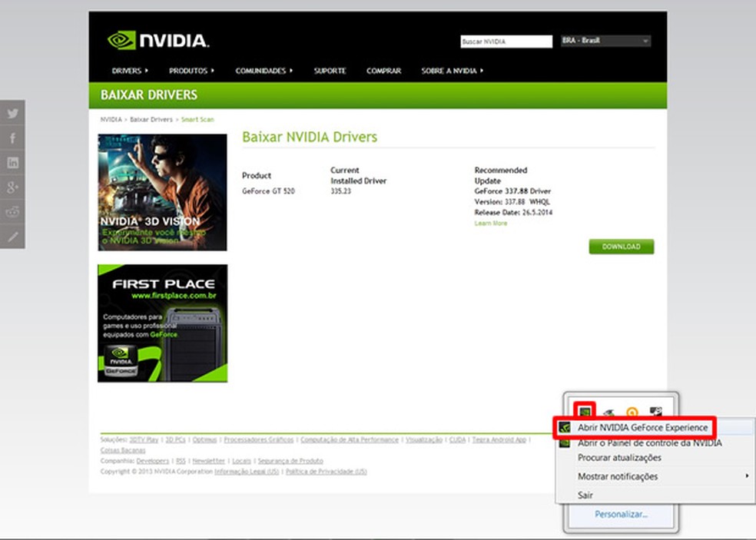Open the Segurança de Produto link
Viewport: 756px width, 540px height.
click(x=290, y=461)
